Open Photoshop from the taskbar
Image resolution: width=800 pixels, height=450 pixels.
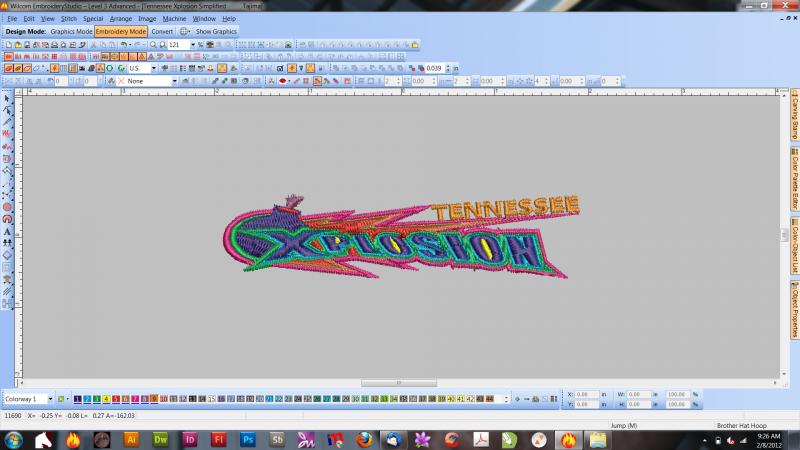pyautogui.click(x=247, y=440)
